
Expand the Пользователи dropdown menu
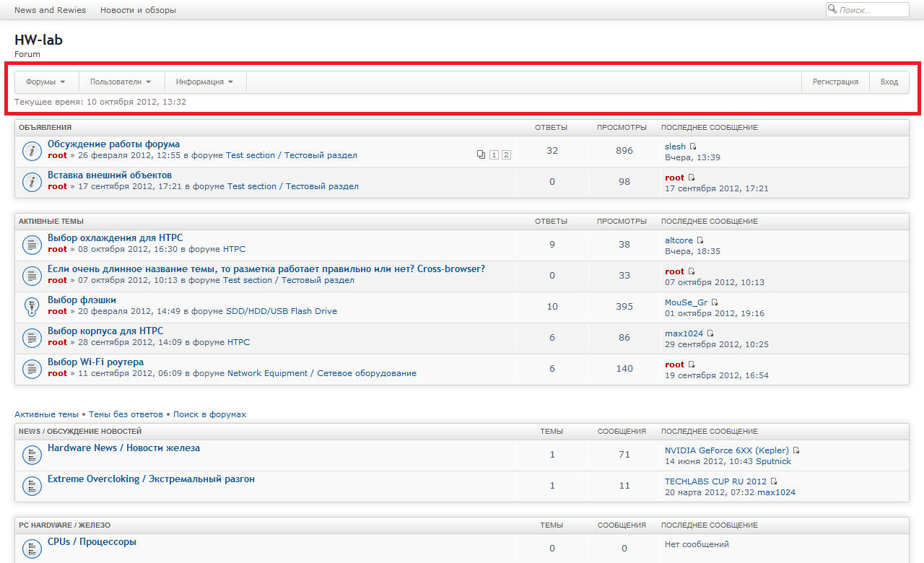point(121,82)
